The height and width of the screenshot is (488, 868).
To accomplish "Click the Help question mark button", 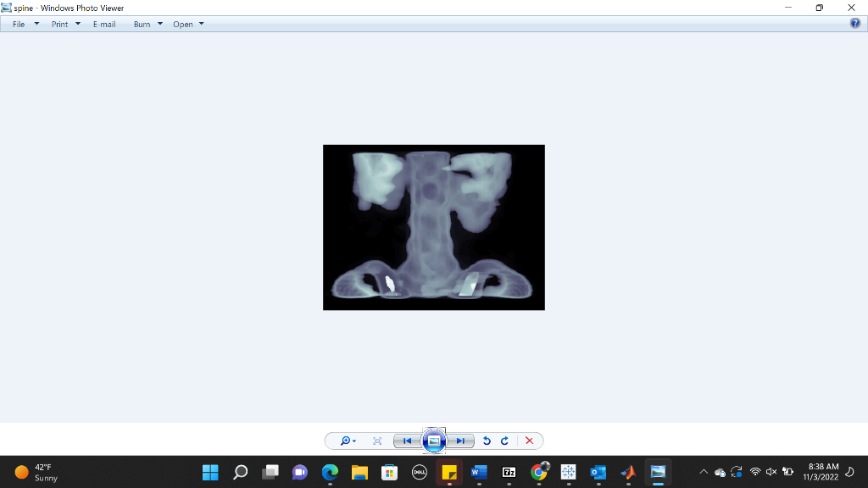I will [856, 24].
